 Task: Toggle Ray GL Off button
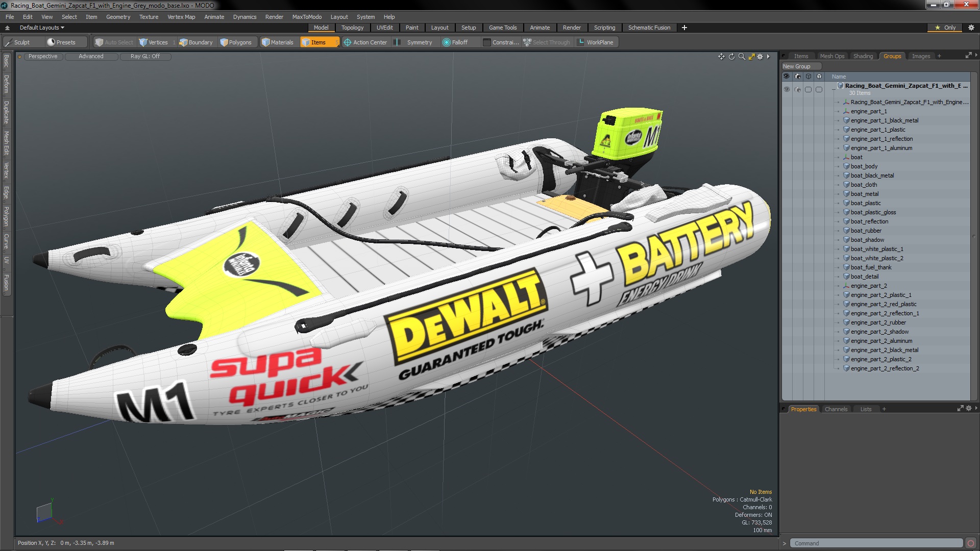click(145, 57)
